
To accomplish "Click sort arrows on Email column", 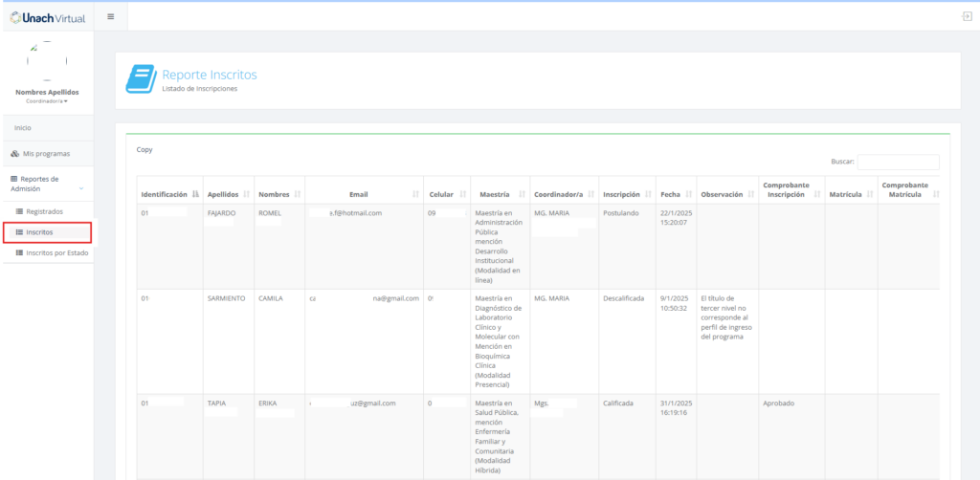I will 415,194.
